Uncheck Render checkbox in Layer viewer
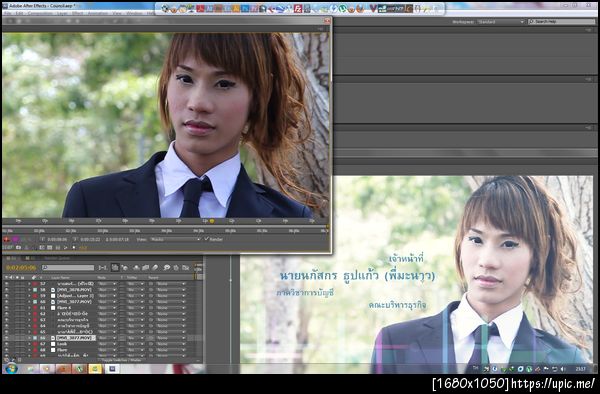This screenshot has height=394, width=600. pos(206,239)
